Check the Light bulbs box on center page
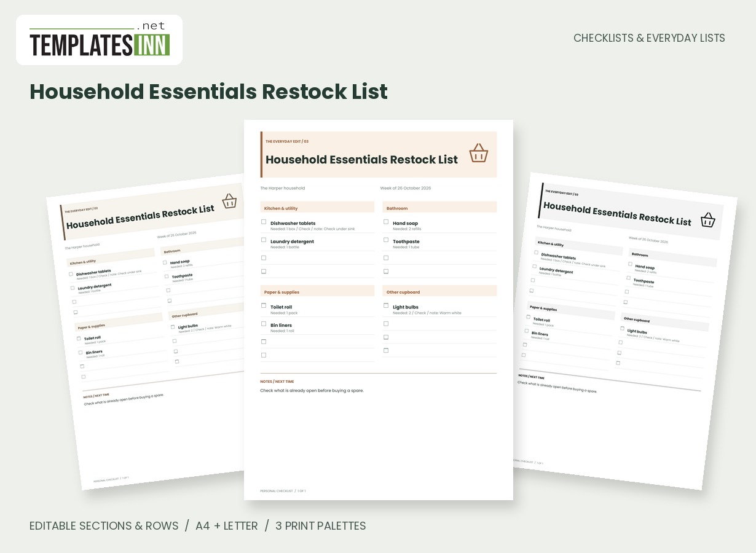This screenshot has height=553, width=756. pyautogui.click(x=386, y=305)
